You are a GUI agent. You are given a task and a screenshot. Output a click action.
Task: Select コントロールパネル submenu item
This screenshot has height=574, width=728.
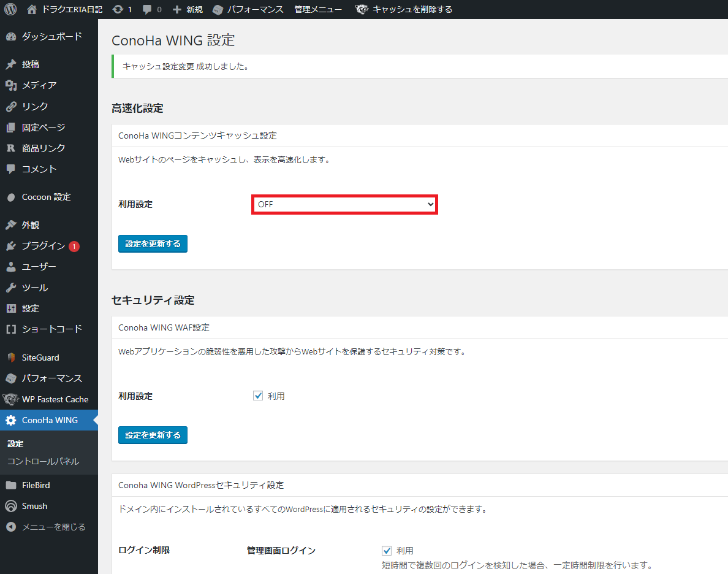[43, 462]
